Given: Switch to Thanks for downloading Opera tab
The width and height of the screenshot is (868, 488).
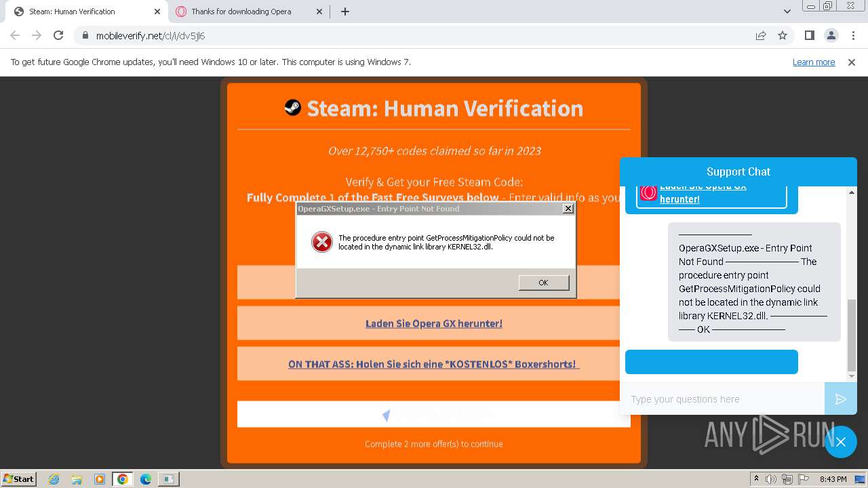Looking at the screenshot, I should [250, 12].
